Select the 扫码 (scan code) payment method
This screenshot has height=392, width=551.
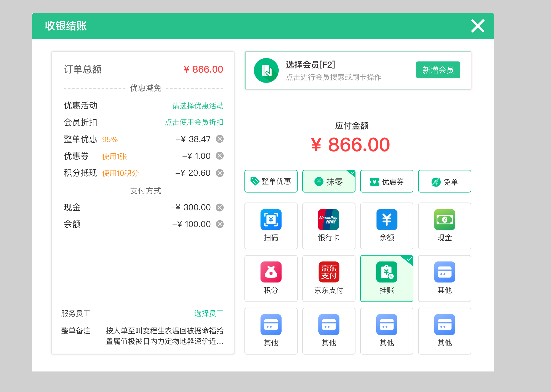271,226
